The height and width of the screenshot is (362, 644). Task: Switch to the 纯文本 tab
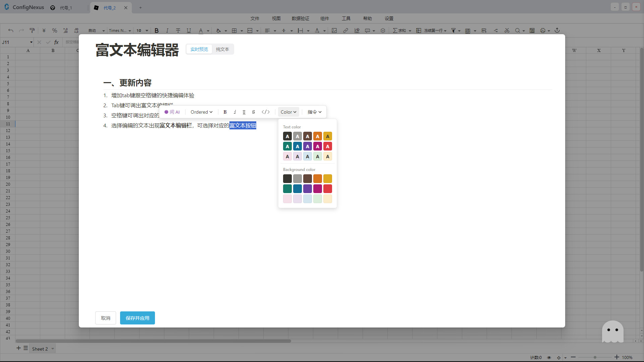pos(222,49)
